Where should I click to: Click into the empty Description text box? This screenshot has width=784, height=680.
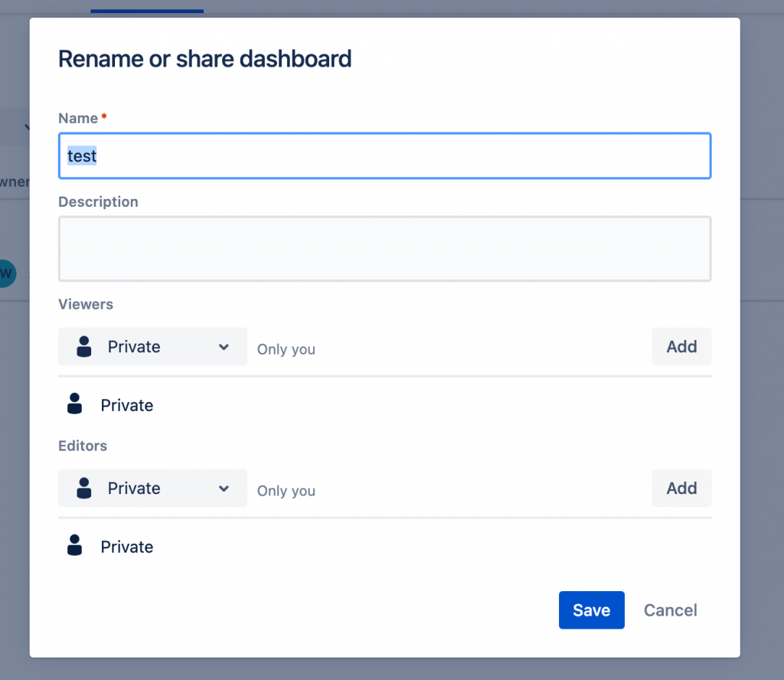[x=384, y=249]
